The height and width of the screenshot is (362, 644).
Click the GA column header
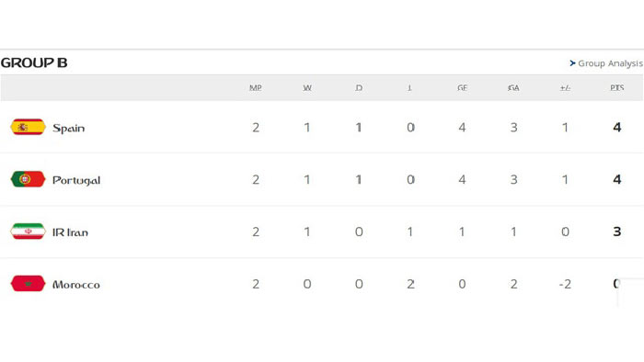[513, 87]
